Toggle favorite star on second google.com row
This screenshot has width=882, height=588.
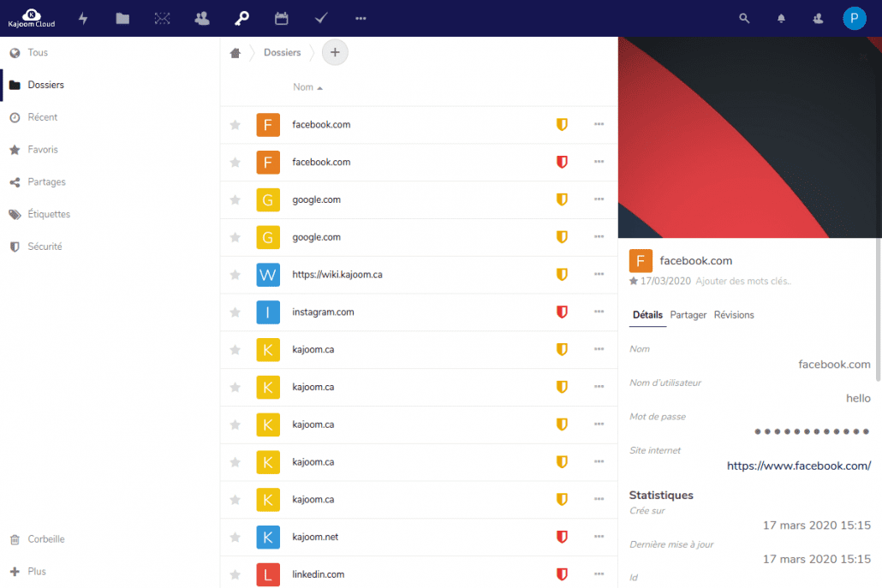tap(235, 237)
